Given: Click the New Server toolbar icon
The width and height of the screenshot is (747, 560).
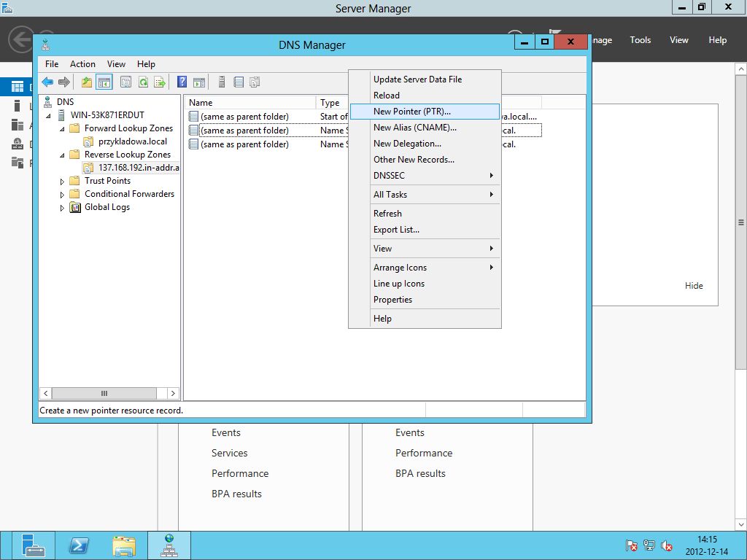Looking at the screenshot, I should [x=222, y=82].
